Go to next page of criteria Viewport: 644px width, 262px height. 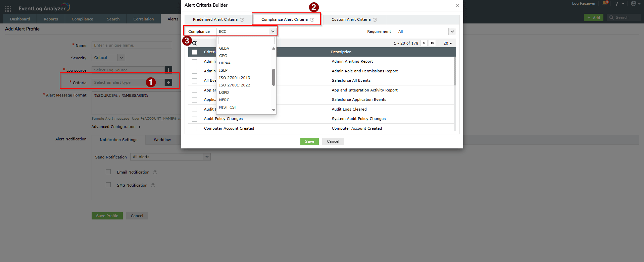click(424, 43)
